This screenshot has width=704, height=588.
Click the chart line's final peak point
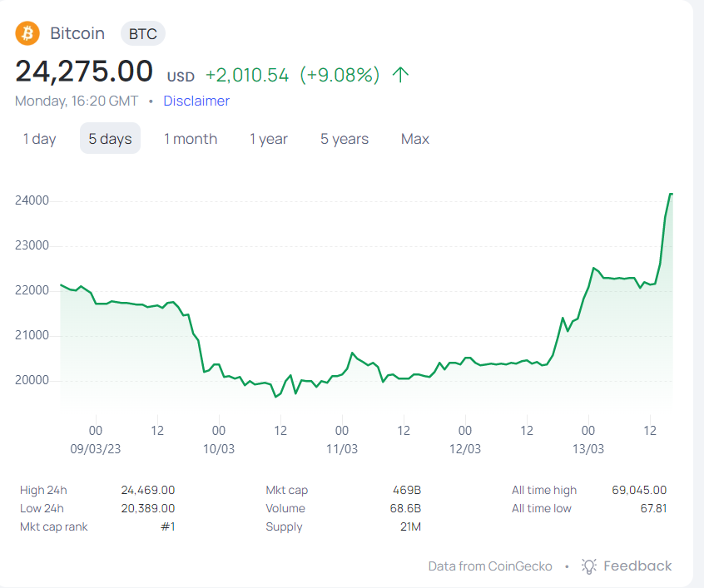[x=672, y=194]
